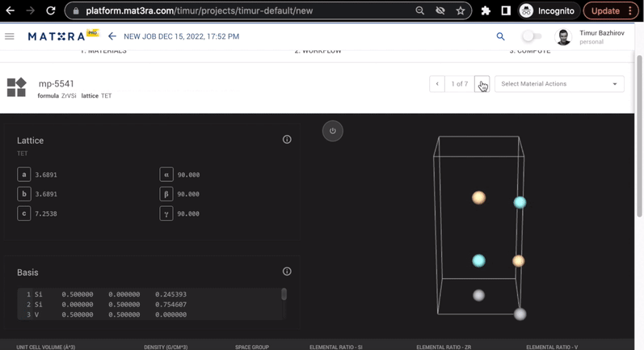Open the Lattice info icon
644x350 pixels.
coord(287,140)
